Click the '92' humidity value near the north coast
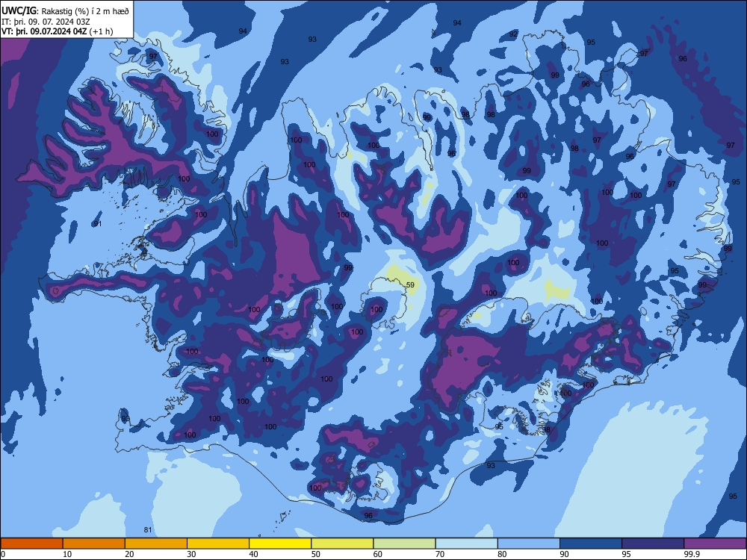 513,34
